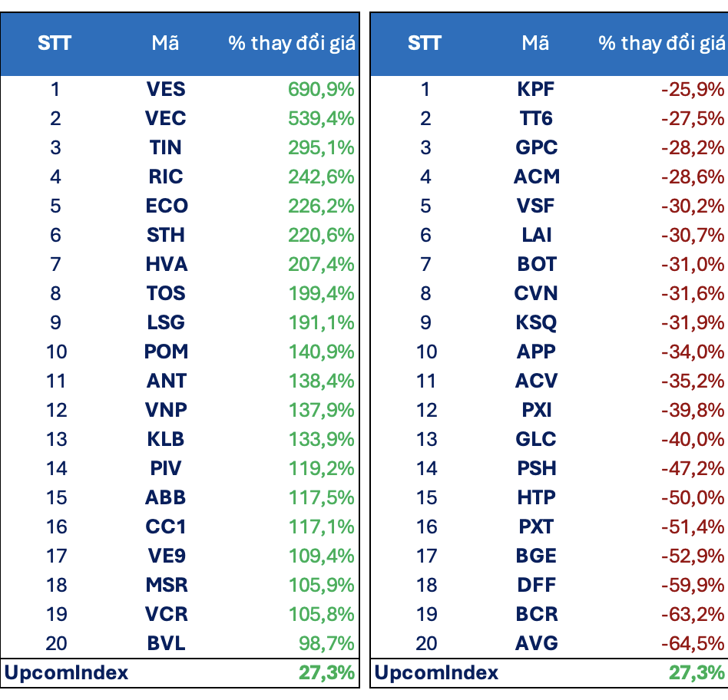Screen dimensions: 728x700
Task: Select the ACV ticker symbol
Action: 536,381
